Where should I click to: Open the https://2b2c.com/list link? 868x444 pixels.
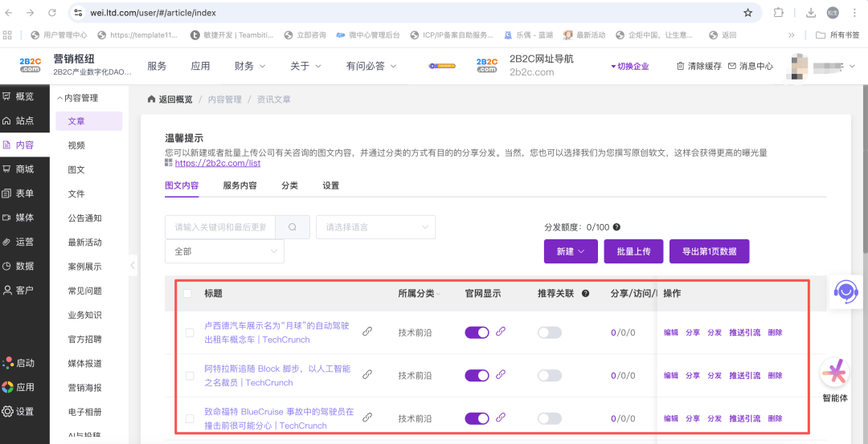[x=217, y=163]
